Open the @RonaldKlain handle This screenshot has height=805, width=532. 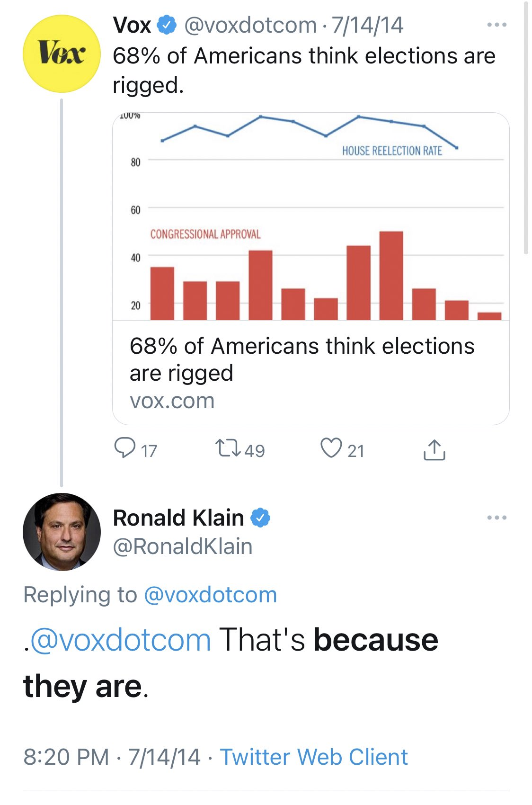pos(183,546)
